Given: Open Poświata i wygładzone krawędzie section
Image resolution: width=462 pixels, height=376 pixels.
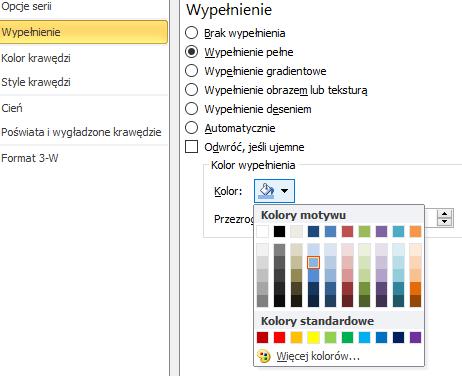Looking at the screenshot, I should point(81,132).
